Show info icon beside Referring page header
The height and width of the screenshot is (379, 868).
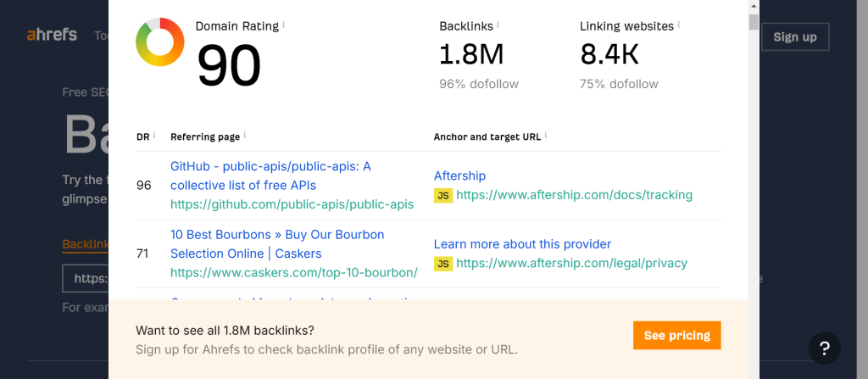click(x=245, y=135)
